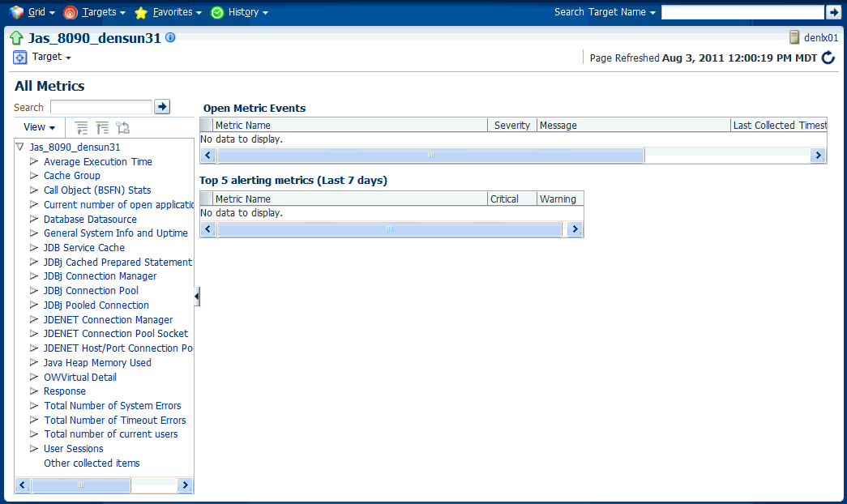Click the Warning column header
The width and height of the screenshot is (847, 504).
point(560,199)
